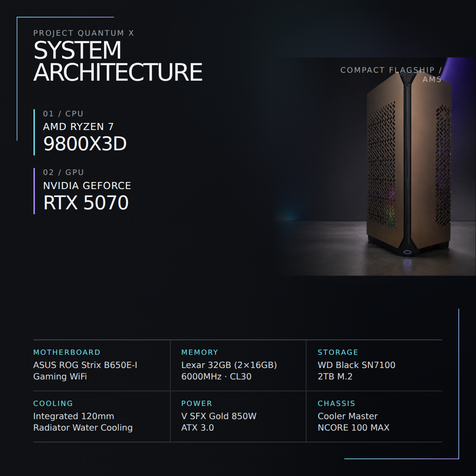
Task: Click the 'NVIDIA GEFORCE' text
Action: 87,186
